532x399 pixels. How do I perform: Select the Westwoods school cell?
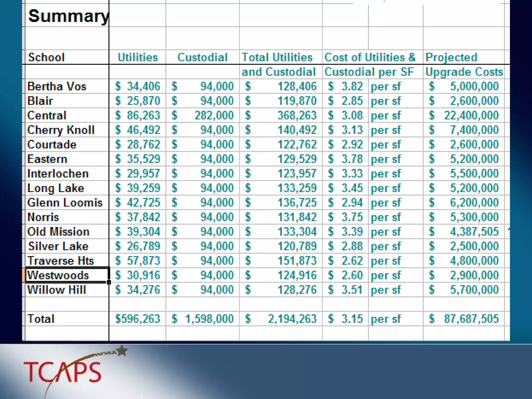[x=67, y=275]
